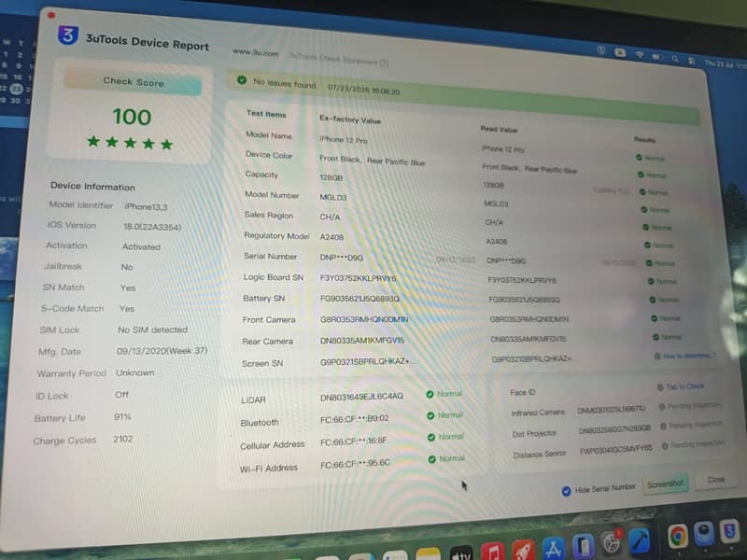Open Spotlight search in the menu bar
Screen dimensions: 747x560
click(675, 59)
